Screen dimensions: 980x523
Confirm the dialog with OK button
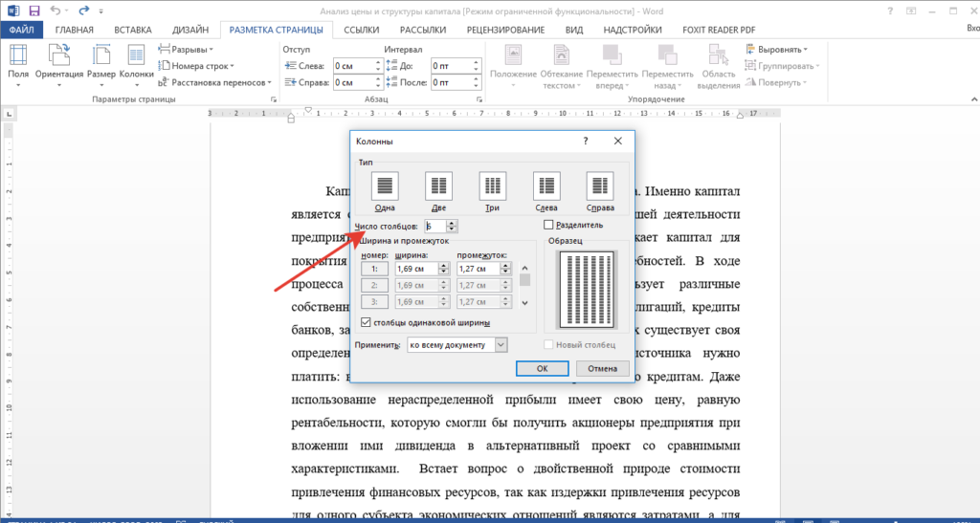542,368
